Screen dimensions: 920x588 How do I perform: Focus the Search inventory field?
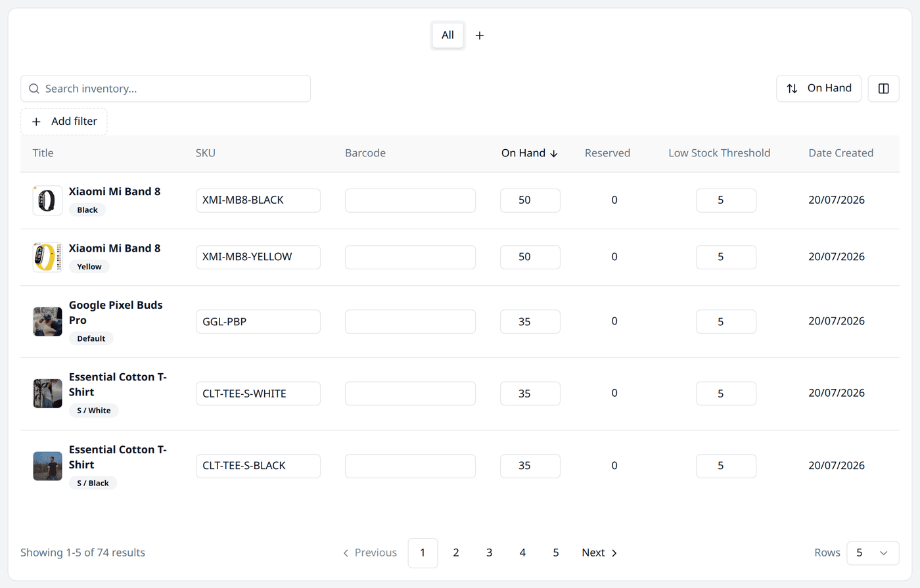(x=166, y=89)
